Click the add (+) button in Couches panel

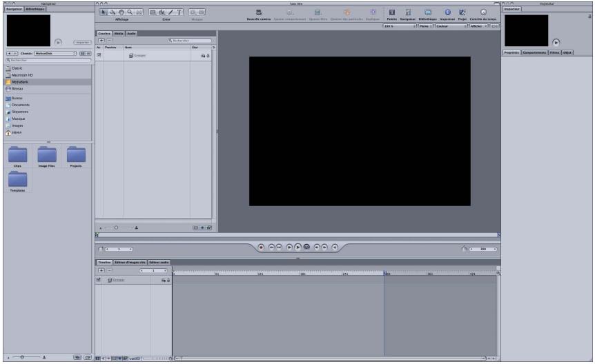click(101, 40)
